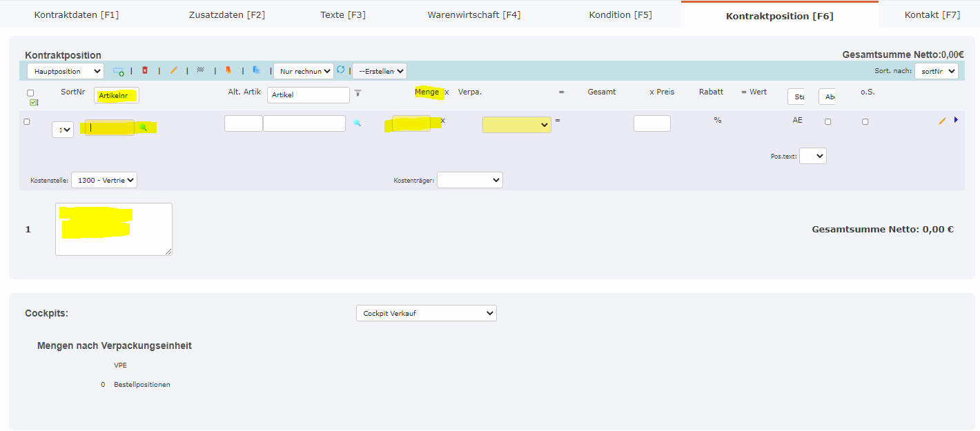Screen dimensions: 980x431
Task: Click the add new position icon
Action: (x=118, y=71)
